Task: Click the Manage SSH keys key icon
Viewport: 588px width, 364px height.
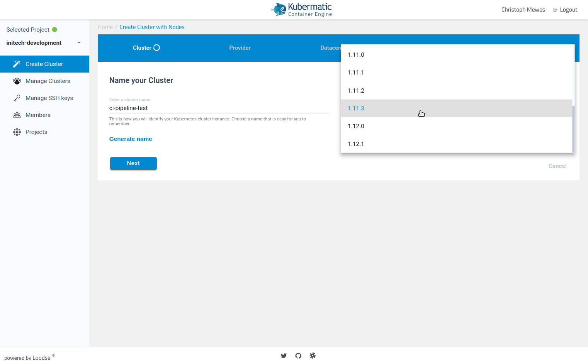Action: [x=17, y=98]
